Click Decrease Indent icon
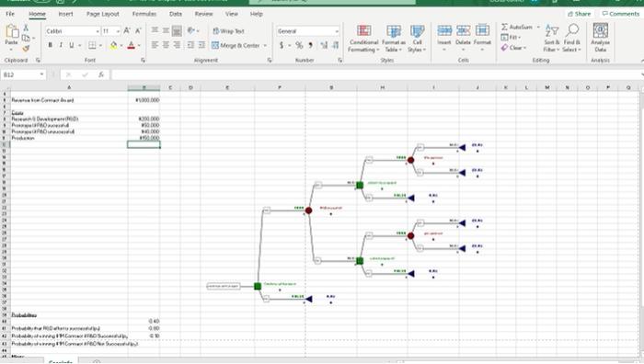The width and height of the screenshot is (644, 364). pyautogui.click(x=190, y=45)
